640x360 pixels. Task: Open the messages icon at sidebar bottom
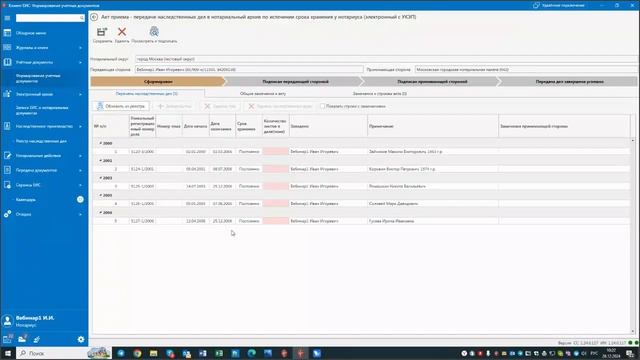tap(22, 339)
